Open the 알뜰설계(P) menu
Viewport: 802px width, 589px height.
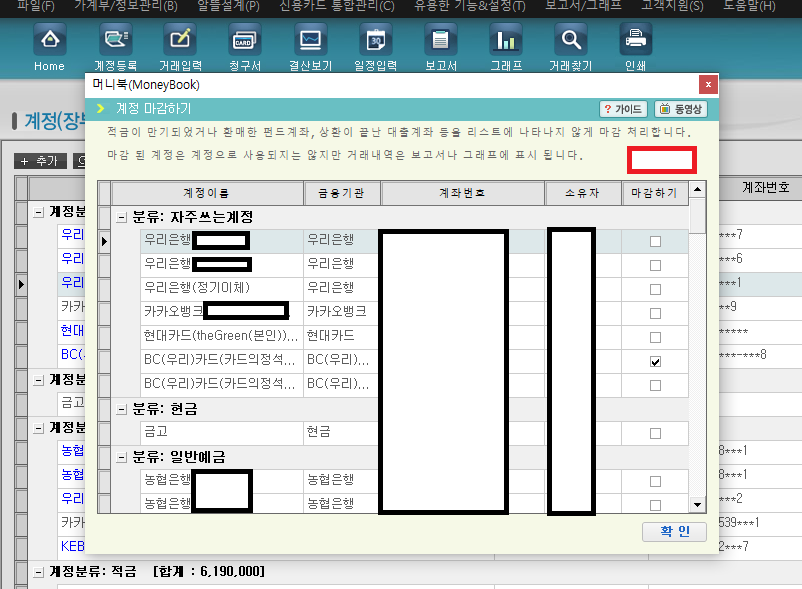229,6
